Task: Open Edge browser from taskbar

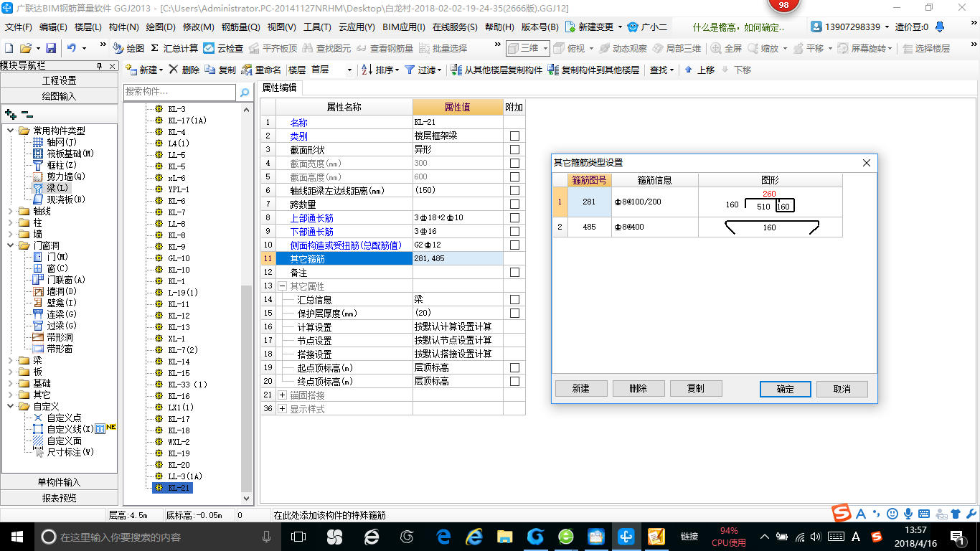Action: click(x=443, y=536)
